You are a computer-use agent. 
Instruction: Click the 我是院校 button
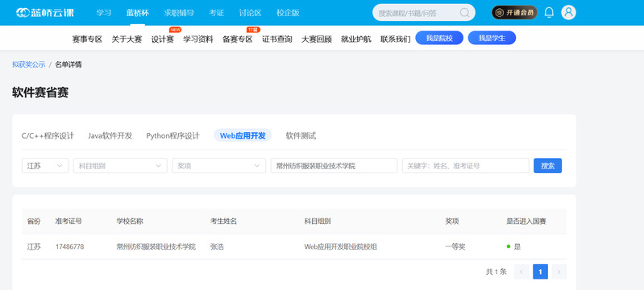click(439, 38)
